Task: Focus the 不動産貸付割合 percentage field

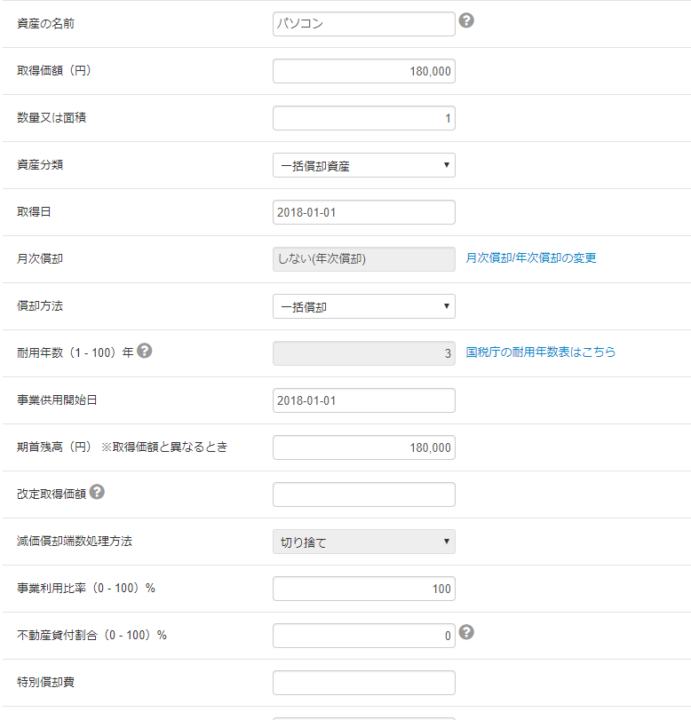Action: click(x=364, y=635)
